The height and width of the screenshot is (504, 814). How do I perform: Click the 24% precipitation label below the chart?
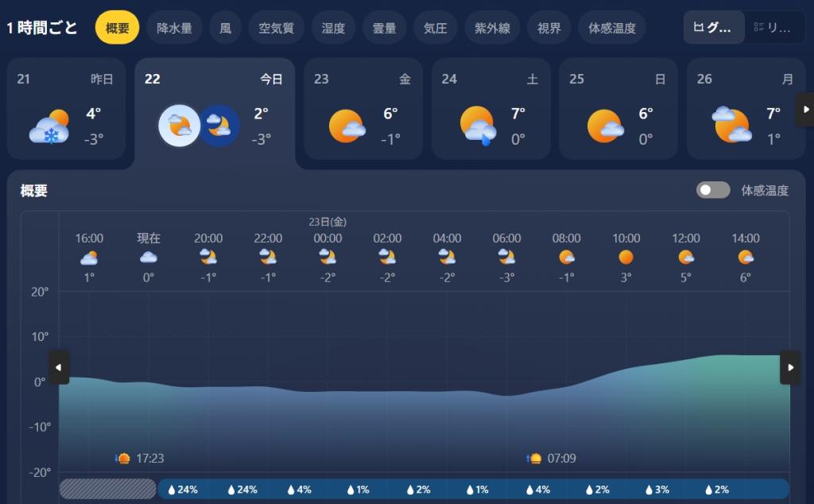click(184, 490)
